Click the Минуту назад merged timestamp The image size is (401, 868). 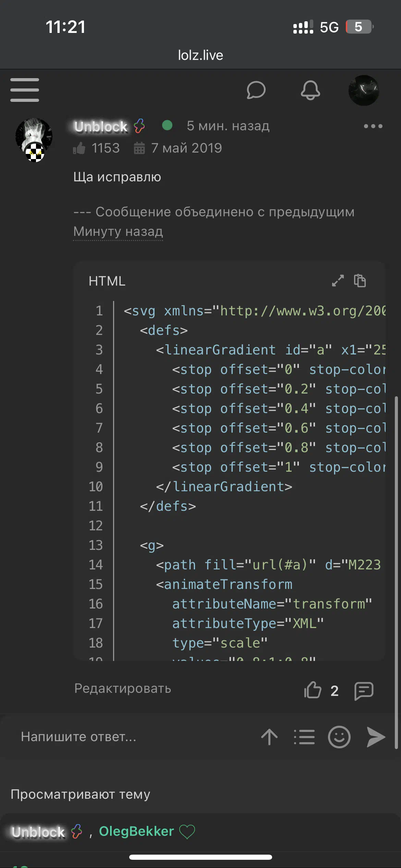(118, 231)
